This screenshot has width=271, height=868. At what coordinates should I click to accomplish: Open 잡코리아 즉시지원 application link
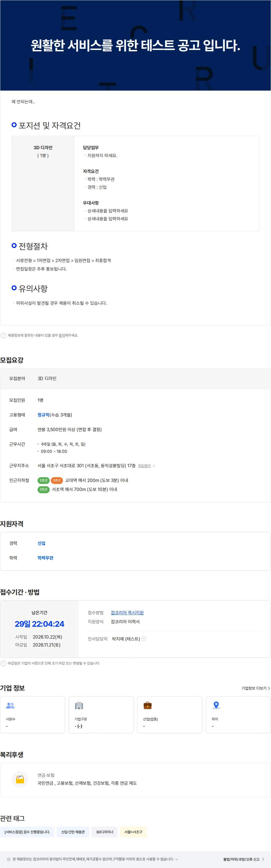(x=127, y=613)
